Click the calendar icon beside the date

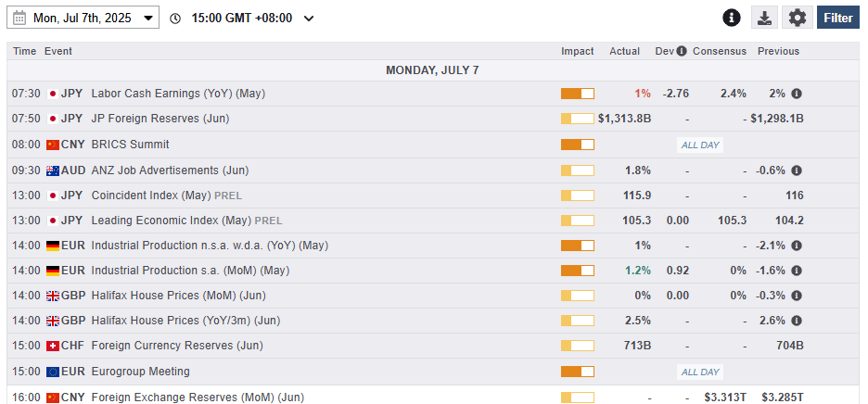(19, 18)
